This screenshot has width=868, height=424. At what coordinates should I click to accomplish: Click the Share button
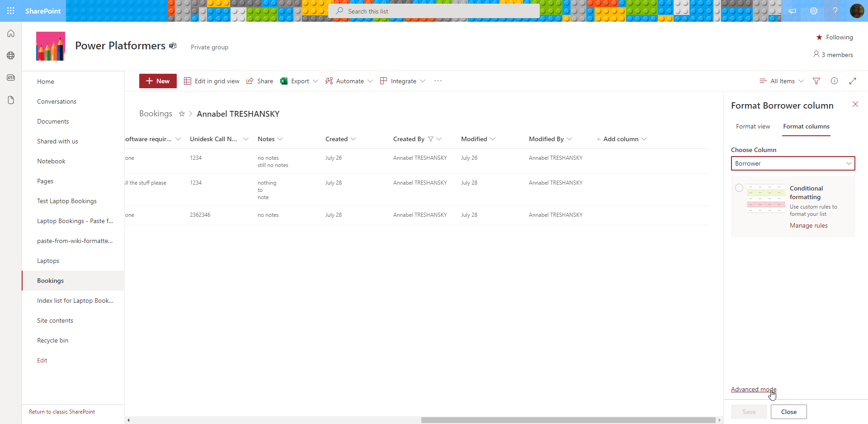pos(259,81)
